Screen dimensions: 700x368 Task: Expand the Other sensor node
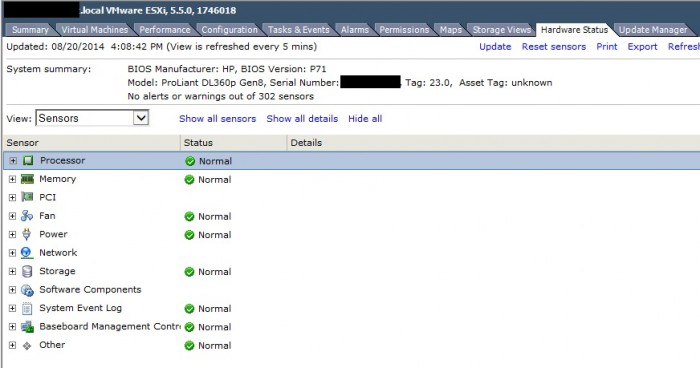[x=12, y=345]
